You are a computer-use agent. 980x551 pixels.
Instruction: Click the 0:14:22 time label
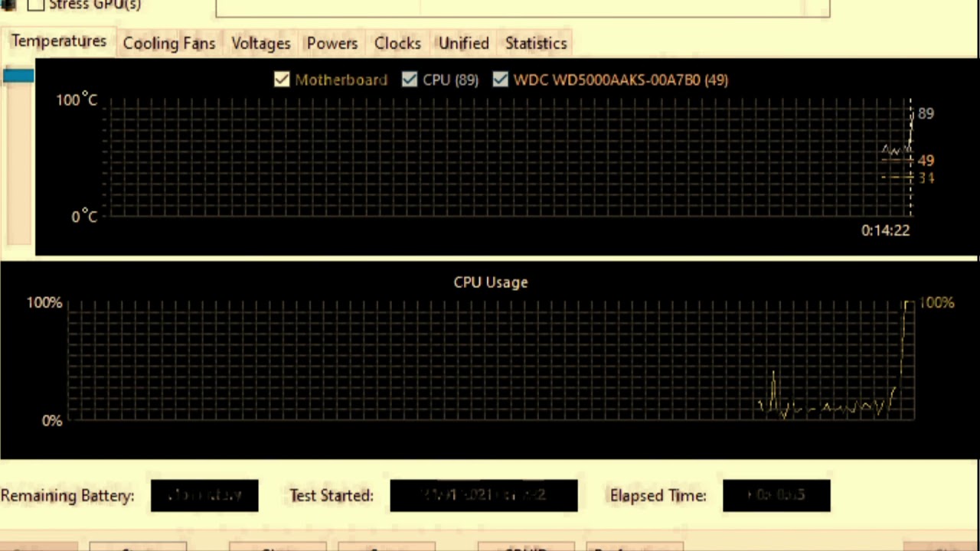886,230
